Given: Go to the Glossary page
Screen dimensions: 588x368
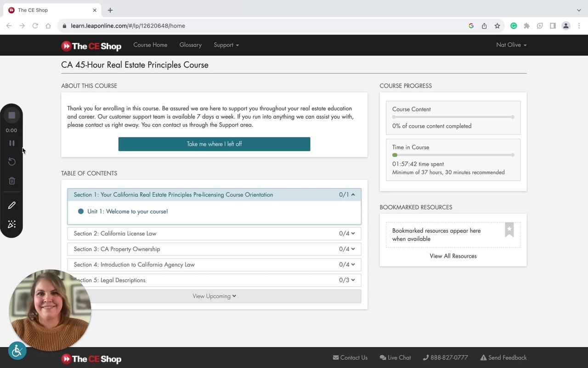Looking at the screenshot, I should point(190,45).
